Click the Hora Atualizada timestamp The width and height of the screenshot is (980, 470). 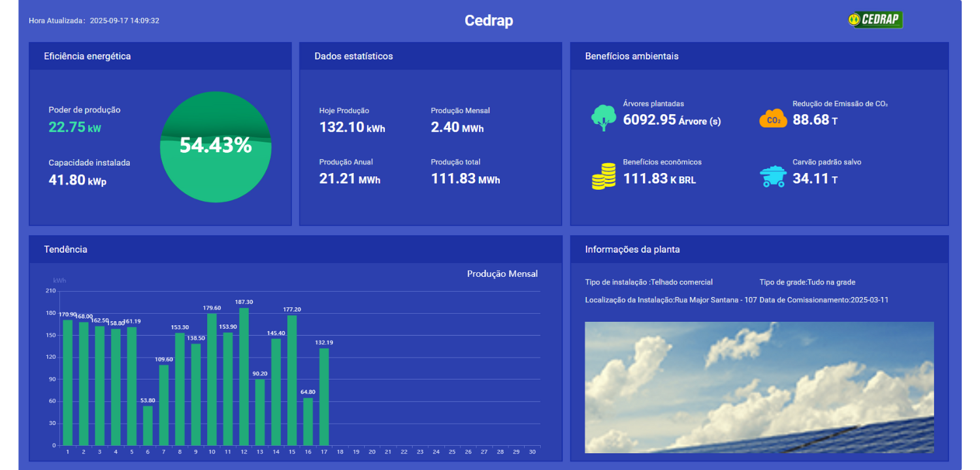(x=94, y=21)
